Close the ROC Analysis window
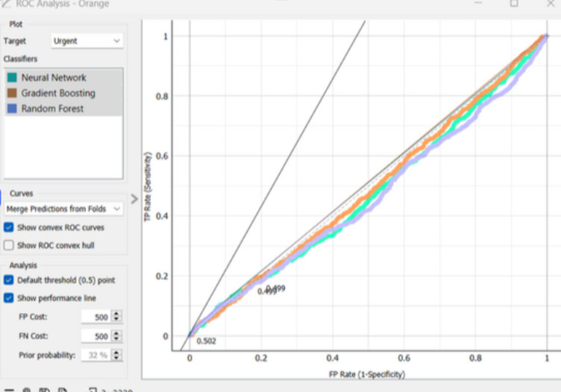The width and height of the screenshot is (561, 392). coord(551,3)
